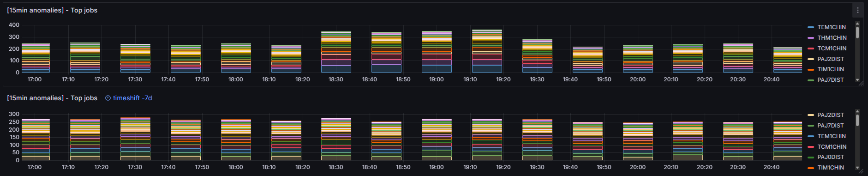Click the 20:40 x-axis label, bottom chart
868x176 pixels.
(x=772, y=167)
